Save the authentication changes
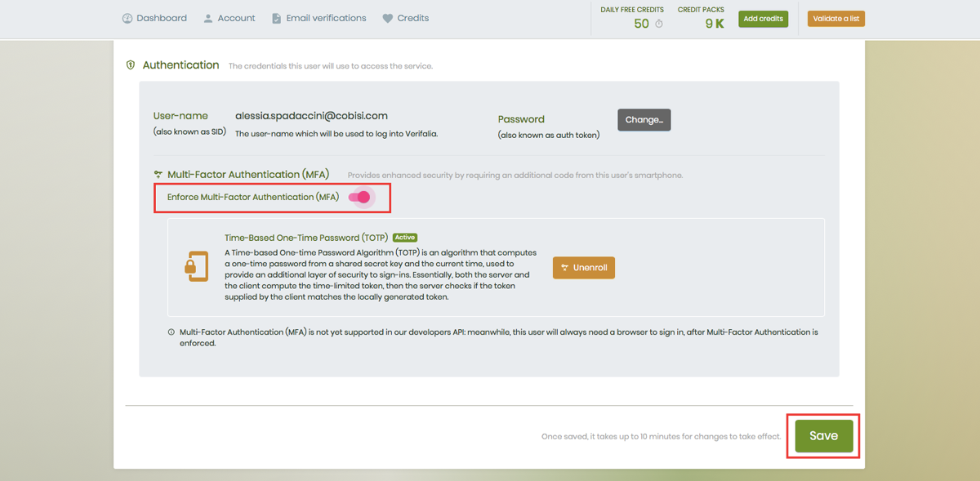The height and width of the screenshot is (481, 980). (x=823, y=436)
